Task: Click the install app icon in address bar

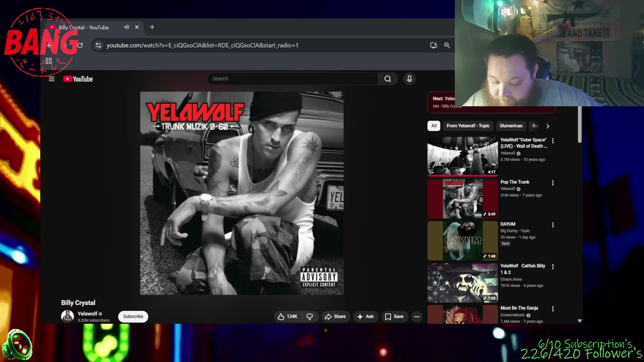Action: 433,45
